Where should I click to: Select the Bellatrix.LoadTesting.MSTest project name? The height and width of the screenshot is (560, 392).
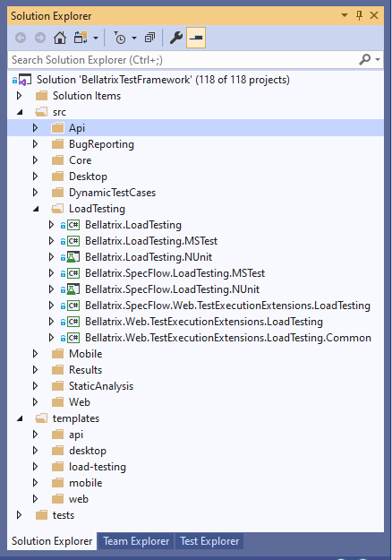[151, 241]
